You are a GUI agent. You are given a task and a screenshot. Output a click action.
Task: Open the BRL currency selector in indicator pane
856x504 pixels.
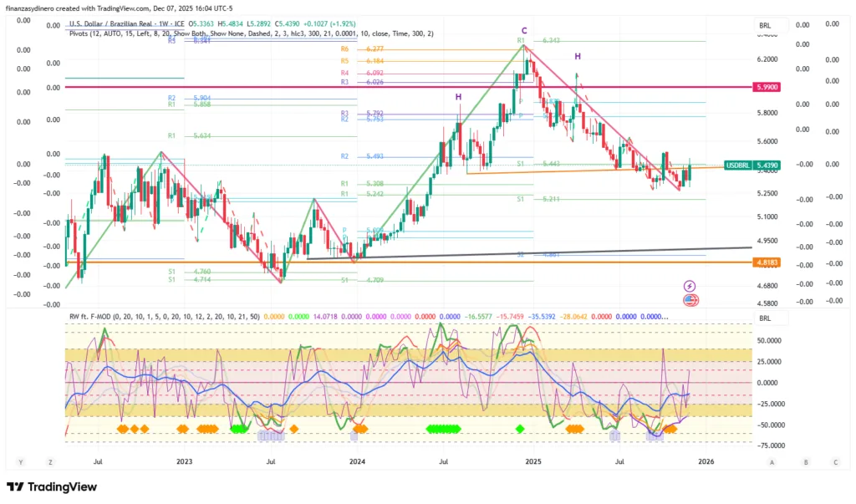pos(765,318)
